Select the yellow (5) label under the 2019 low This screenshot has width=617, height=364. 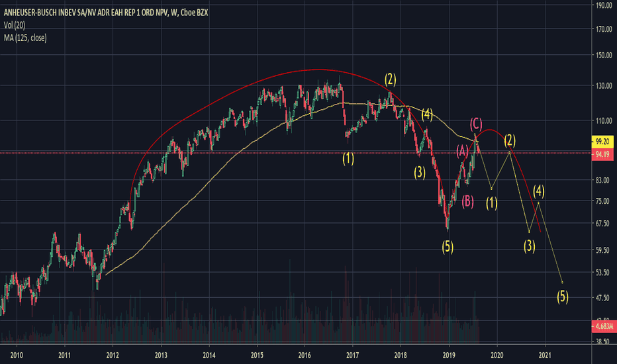448,247
